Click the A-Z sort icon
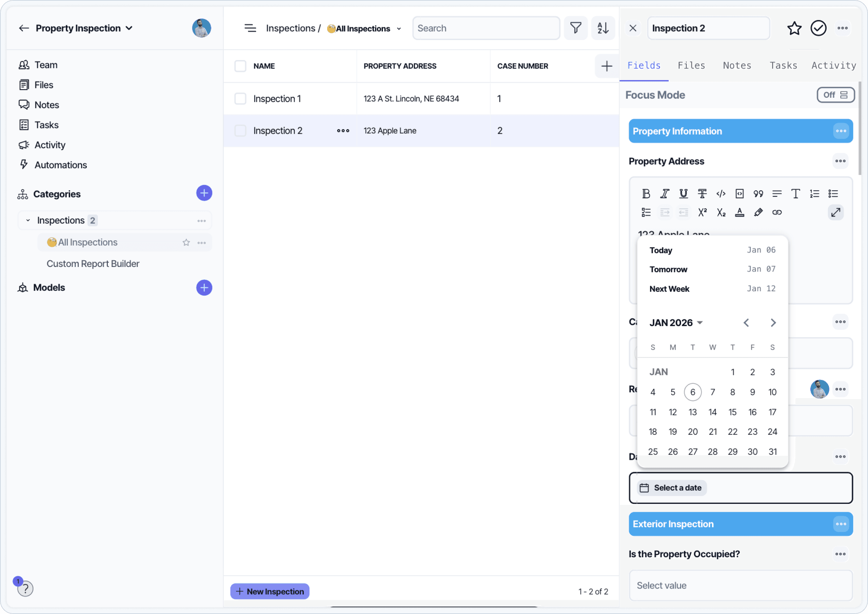Viewport: 868px width, 614px height. click(x=603, y=28)
